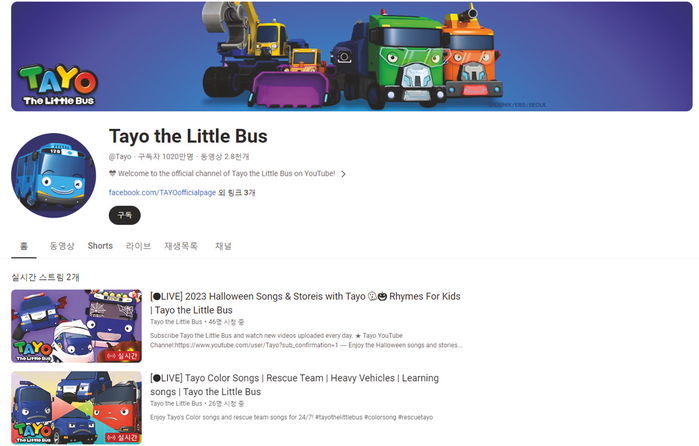Click the TAYO The Little Bus banner logo
Screen dimensions: 699x446
[58, 86]
